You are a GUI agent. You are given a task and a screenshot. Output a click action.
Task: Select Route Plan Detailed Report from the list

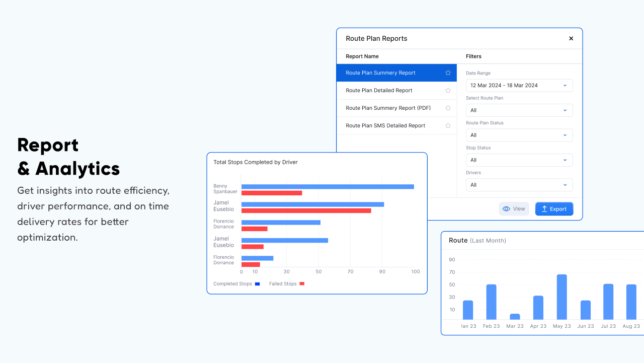378,90
